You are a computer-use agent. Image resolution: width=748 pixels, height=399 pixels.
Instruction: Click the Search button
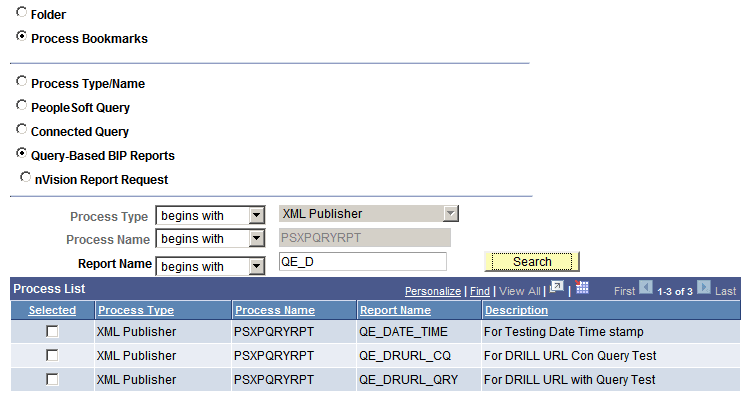[x=532, y=262]
